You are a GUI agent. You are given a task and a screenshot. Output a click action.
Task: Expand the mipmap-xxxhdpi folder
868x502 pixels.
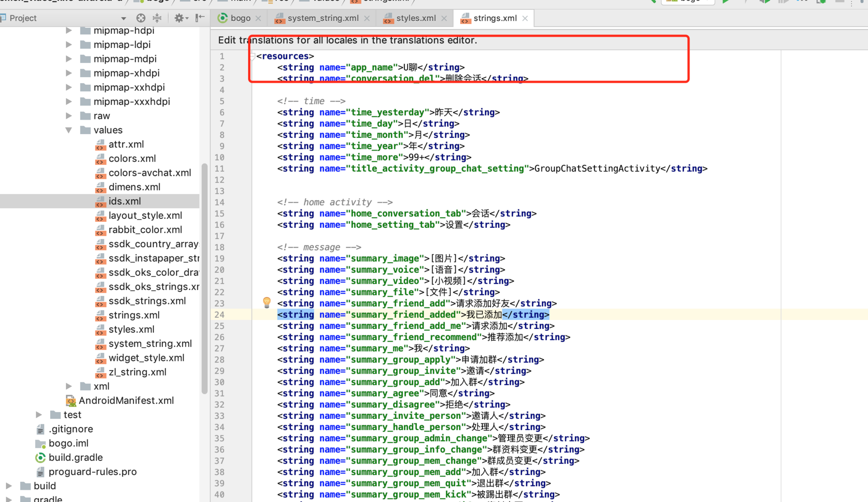tap(69, 102)
